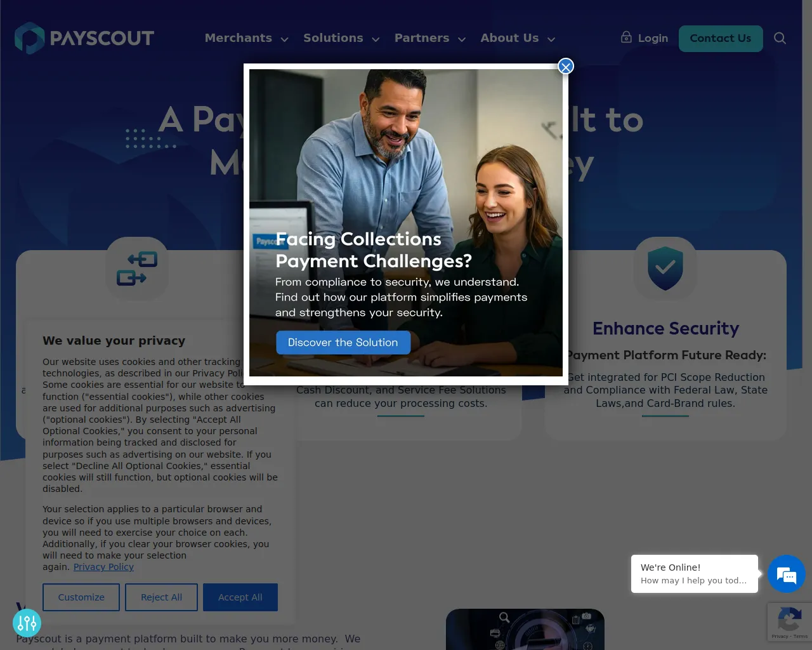Click the Enhance Security shield icon
This screenshot has height=650, width=812.
point(665,269)
